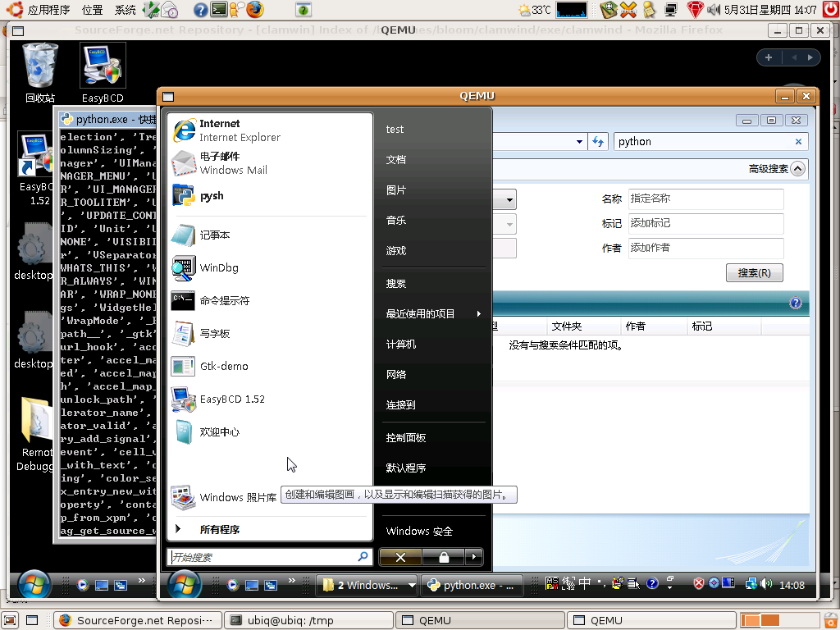Launch Windows Mail from the Start menu
Viewport: 840px width, 630px height.
click(x=269, y=163)
